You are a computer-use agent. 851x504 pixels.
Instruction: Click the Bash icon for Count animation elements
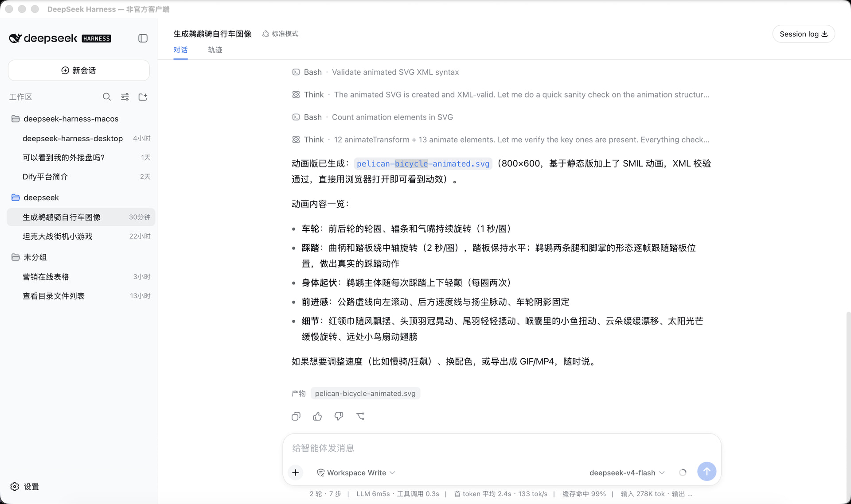296,117
